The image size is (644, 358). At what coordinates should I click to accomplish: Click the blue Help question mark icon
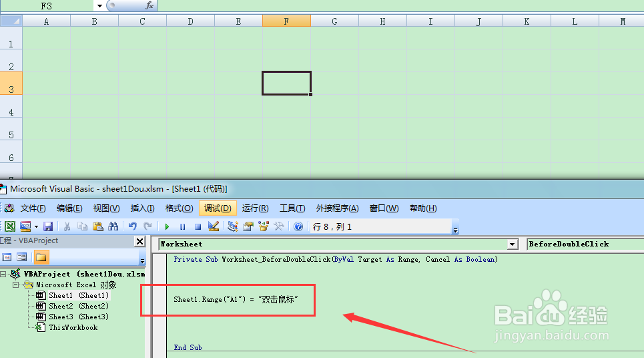point(298,226)
